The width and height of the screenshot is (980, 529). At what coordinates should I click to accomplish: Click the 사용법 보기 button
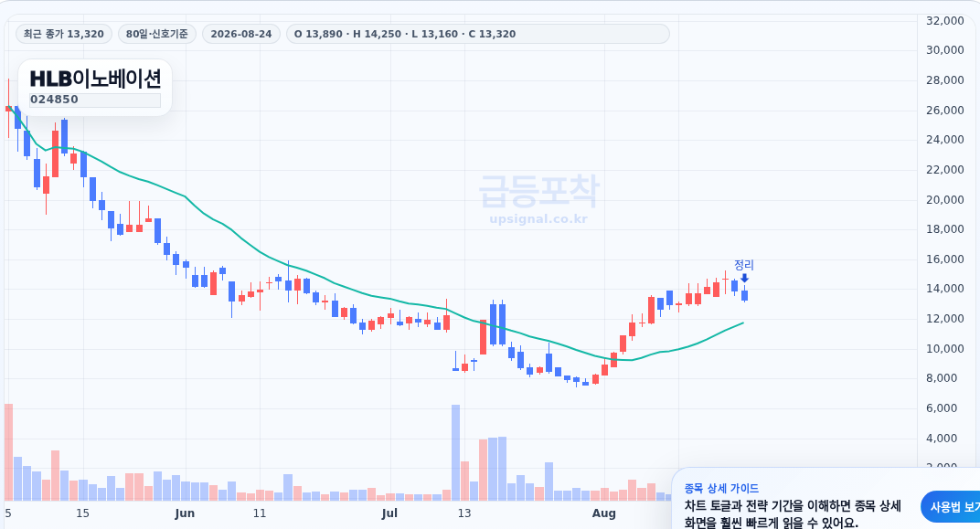pyautogui.click(x=951, y=506)
